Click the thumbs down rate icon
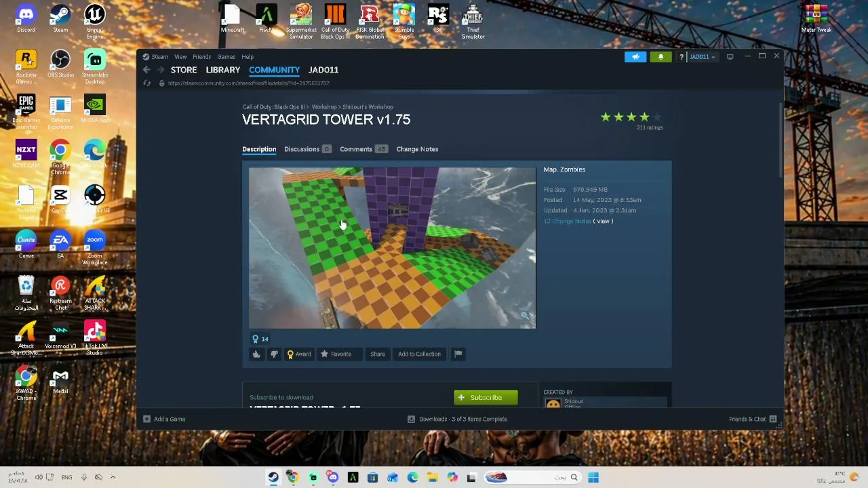This screenshot has width=868, height=488. (x=274, y=354)
